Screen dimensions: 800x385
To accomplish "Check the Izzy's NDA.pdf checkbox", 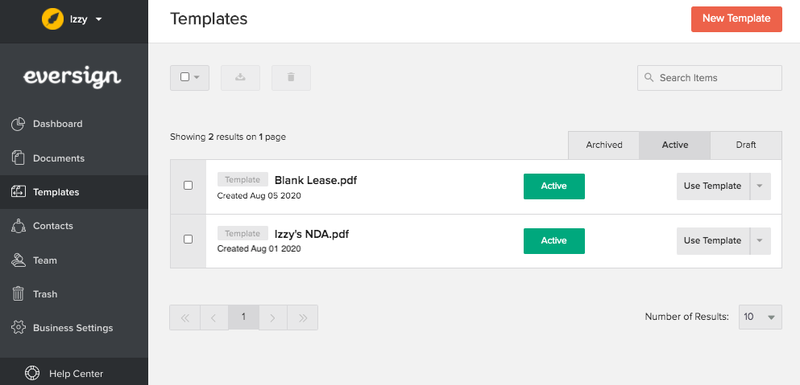I will 188,239.
